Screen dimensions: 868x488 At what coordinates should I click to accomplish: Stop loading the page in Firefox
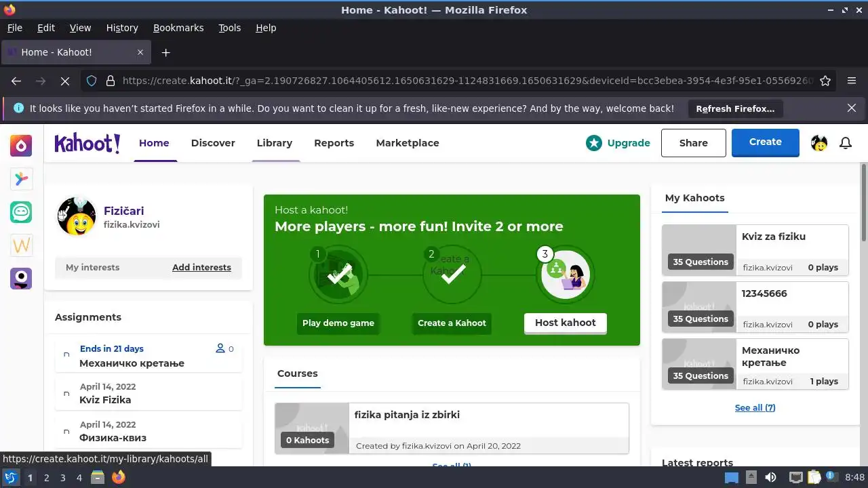pyautogui.click(x=65, y=81)
